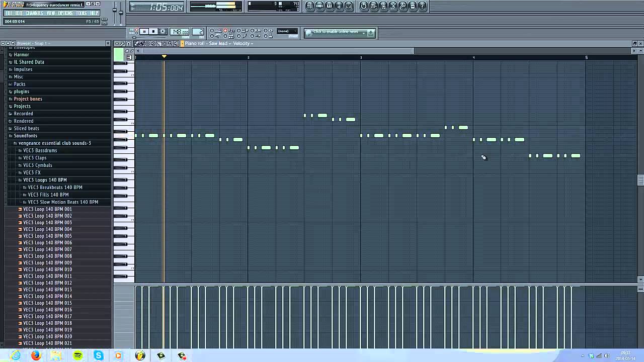The image size is (644, 362).
Task: Click the stop playback button
Action: coord(153,31)
